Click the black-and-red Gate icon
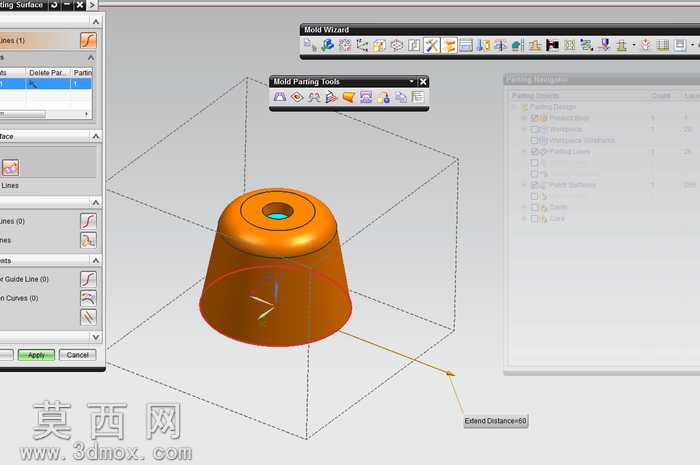Screen dimensions: 700x465 (552, 45)
